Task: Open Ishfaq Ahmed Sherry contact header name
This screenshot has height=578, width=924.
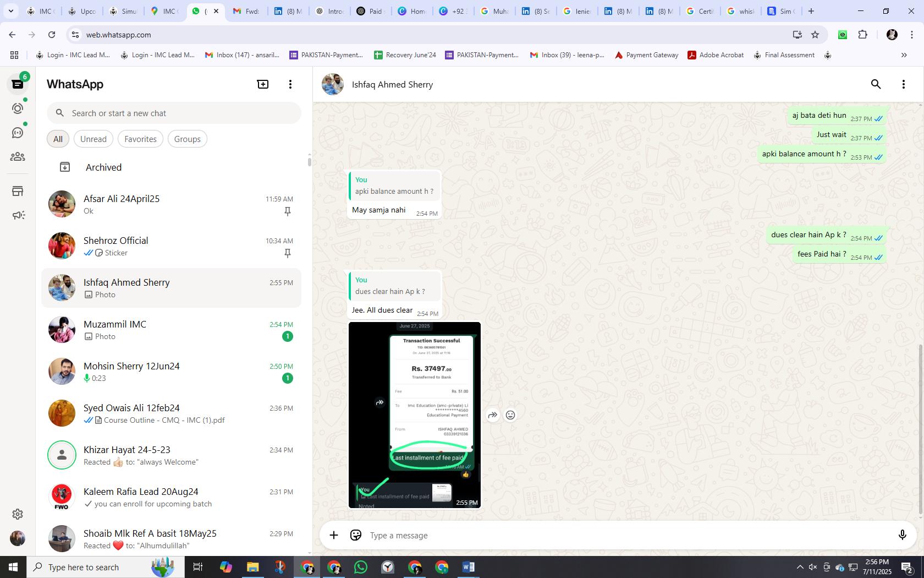Action: click(392, 85)
